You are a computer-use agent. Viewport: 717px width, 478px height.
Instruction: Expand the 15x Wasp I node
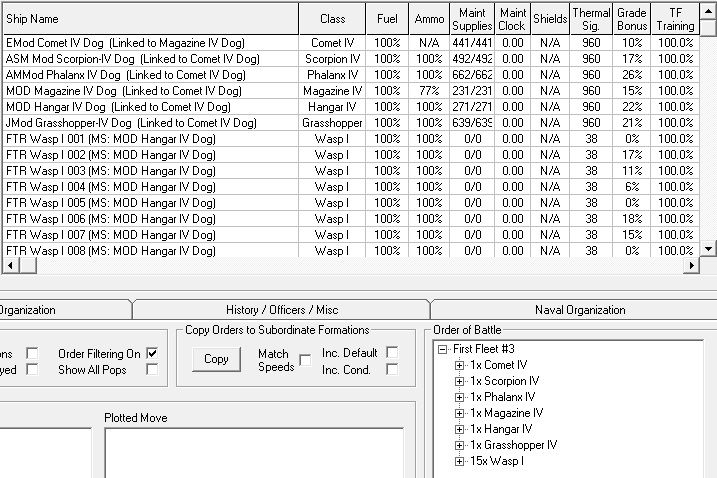pyautogui.click(x=460, y=462)
